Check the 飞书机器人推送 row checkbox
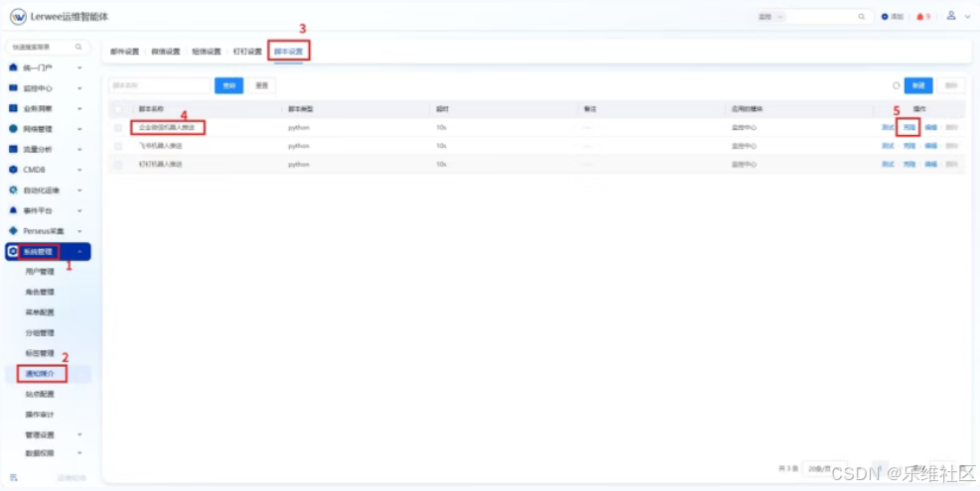Image resolution: width=980 pixels, height=491 pixels. [118, 146]
